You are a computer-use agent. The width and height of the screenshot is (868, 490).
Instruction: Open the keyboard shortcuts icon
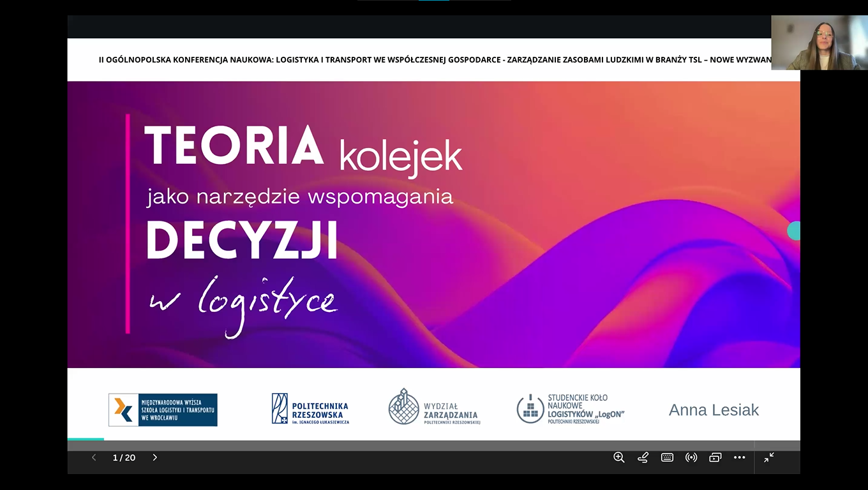[667, 457]
